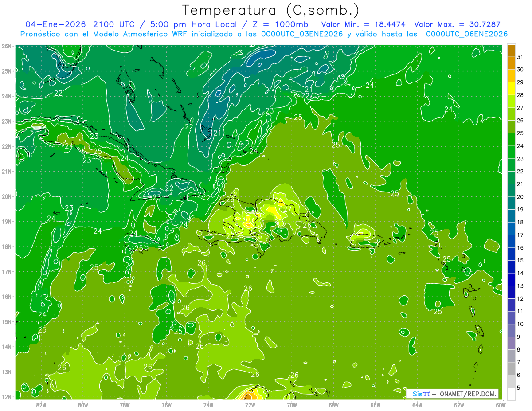Click the gray swatch between 6 and 7

(x=511, y=368)
